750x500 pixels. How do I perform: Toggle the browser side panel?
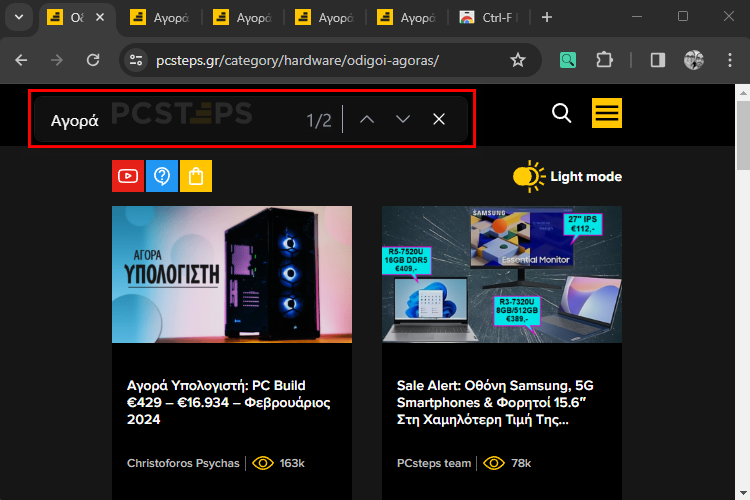[658, 60]
